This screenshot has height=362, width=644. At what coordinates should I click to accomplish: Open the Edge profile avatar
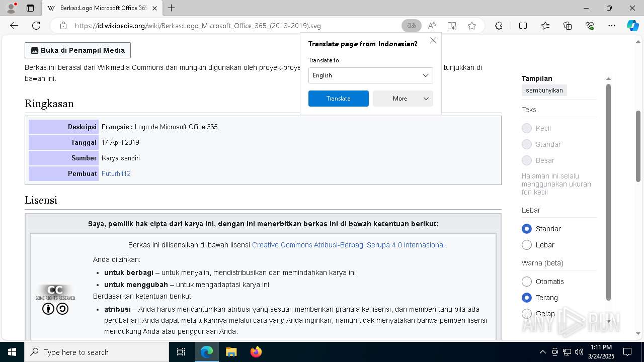point(11,8)
